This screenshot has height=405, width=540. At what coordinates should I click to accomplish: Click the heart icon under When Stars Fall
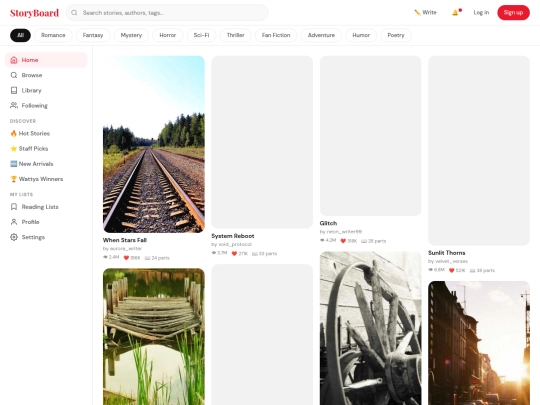tap(126, 258)
